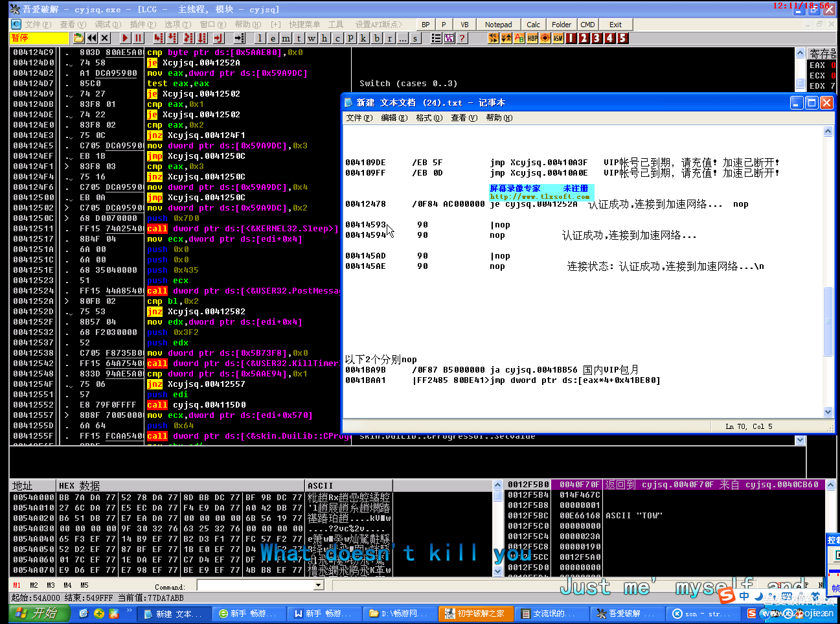
Task: Open the Command box dropdown arrow
Action: 317,584
